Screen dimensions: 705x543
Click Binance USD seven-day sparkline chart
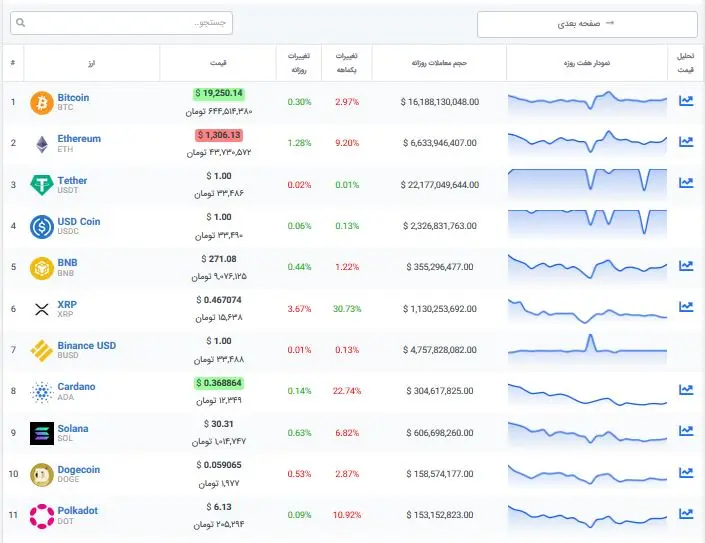[587, 349]
